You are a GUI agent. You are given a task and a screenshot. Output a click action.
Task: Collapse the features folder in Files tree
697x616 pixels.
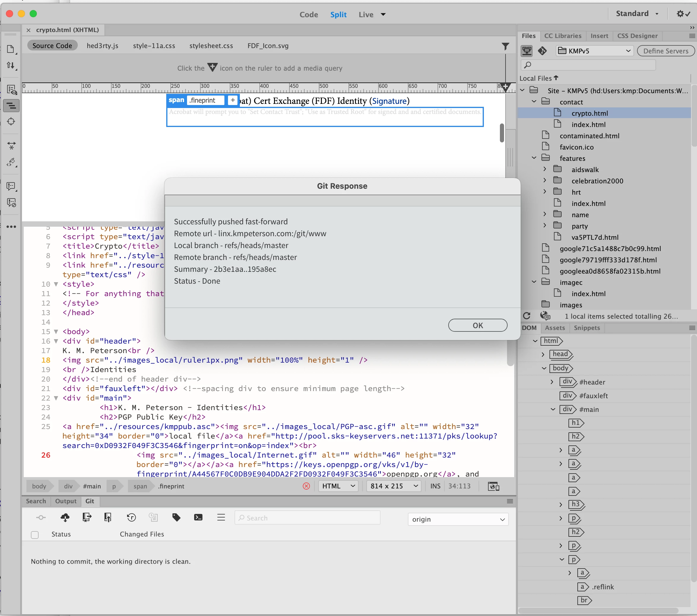pos(534,158)
